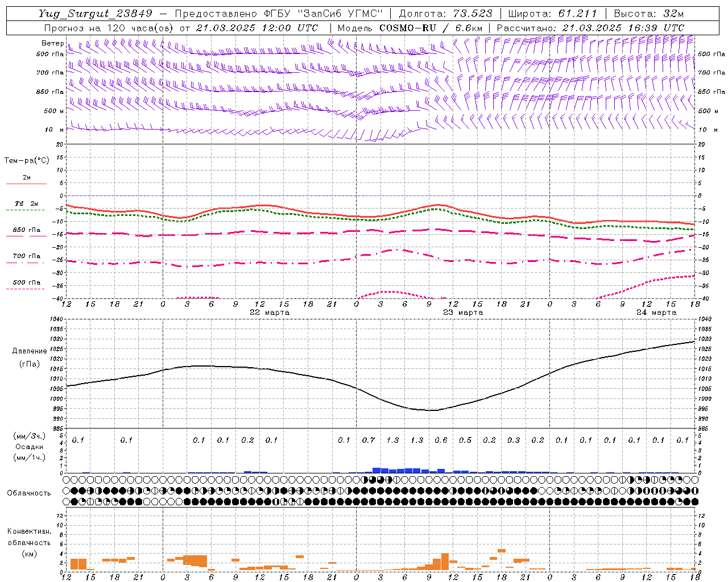Click the Осадки precipitation label

(30, 447)
